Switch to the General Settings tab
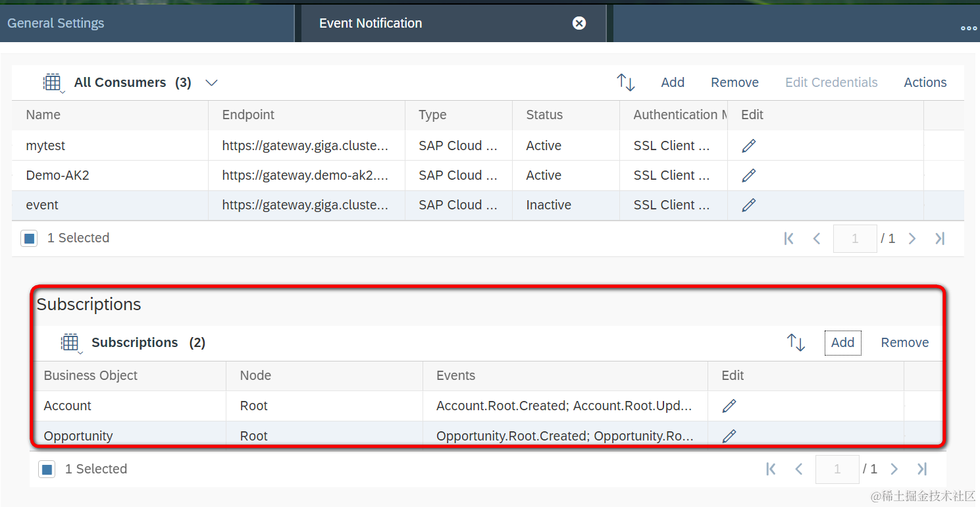980x507 pixels. point(56,23)
